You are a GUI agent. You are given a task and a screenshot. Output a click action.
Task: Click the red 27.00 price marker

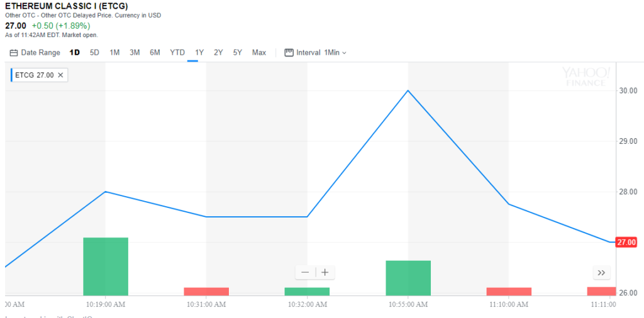coord(627,243)
